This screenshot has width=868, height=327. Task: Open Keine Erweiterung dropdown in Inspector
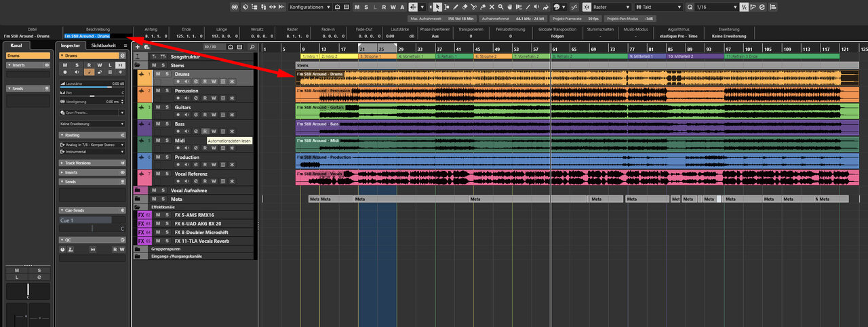tap(92, 123)
